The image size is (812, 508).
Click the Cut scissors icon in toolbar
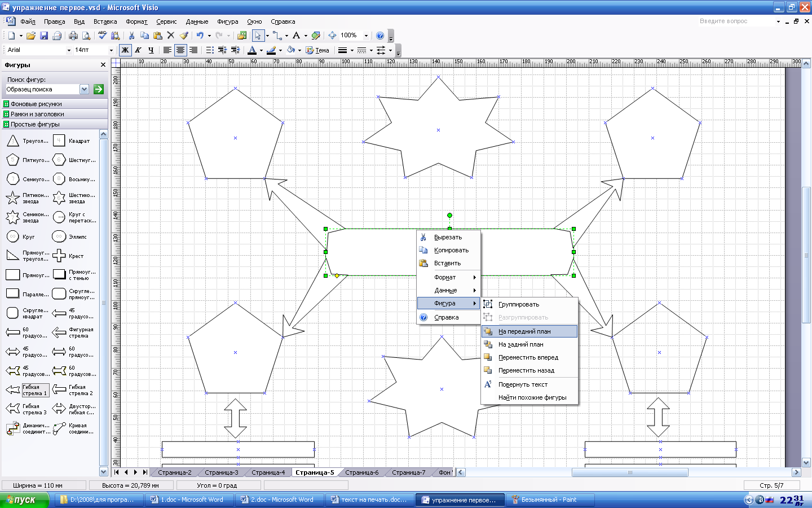(x=131, y=36)
